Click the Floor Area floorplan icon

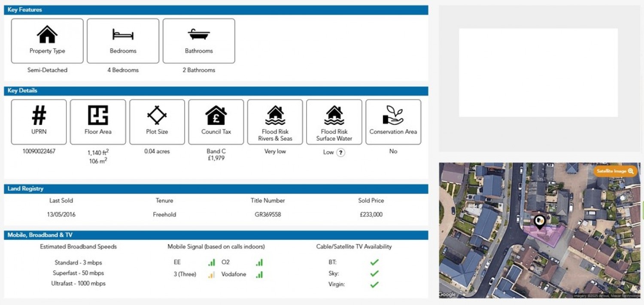(x=98, y=115)
